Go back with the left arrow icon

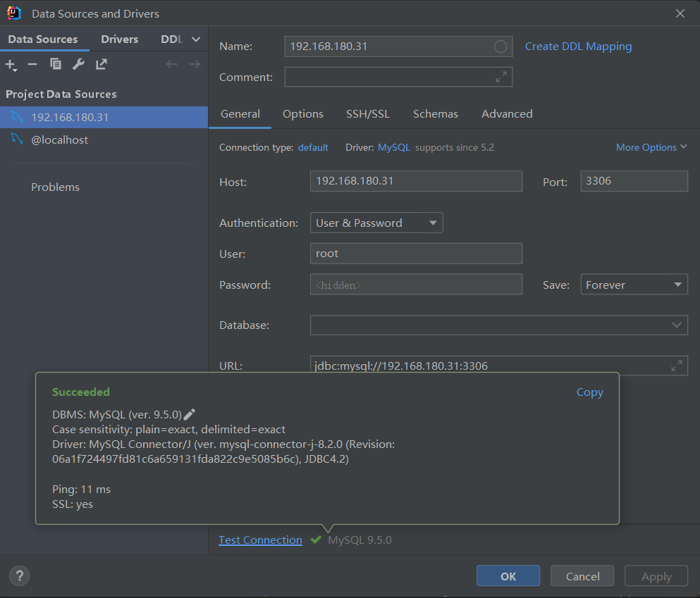coord(171,64)
